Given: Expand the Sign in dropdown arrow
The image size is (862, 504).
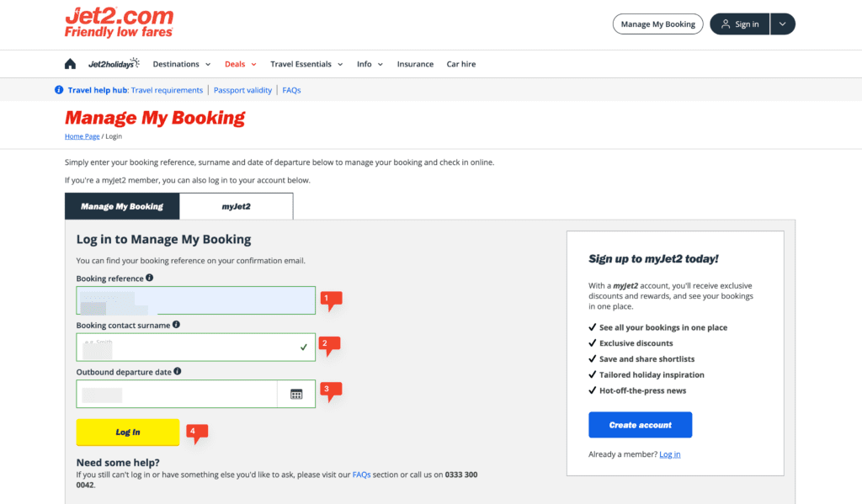Looking at the screenshot, I should tap(782, 24).
